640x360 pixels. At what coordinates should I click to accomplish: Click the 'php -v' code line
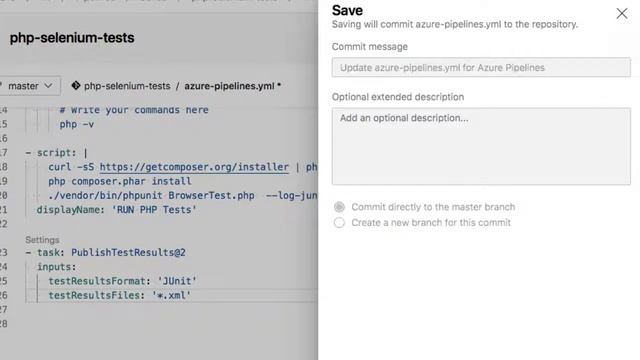click(77, 124)
